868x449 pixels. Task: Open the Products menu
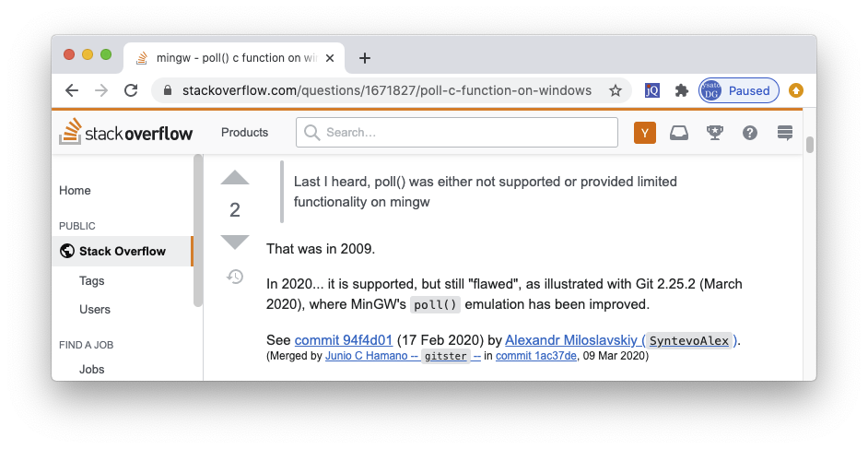pos(244,133)
